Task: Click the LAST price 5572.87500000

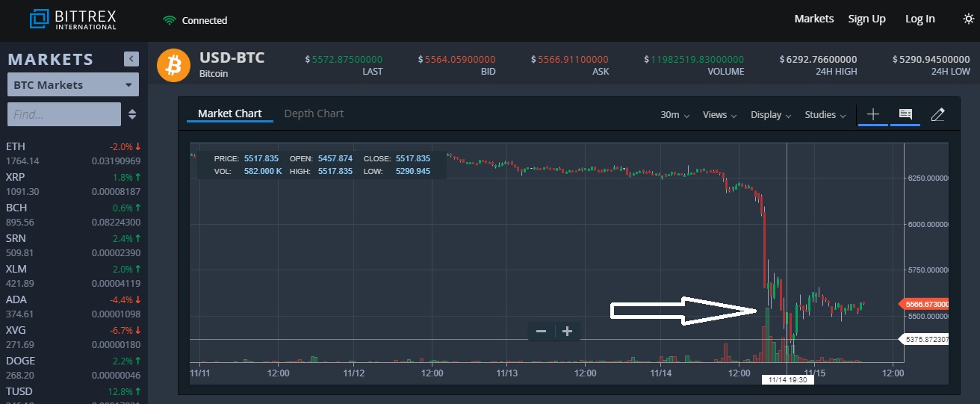Action: click(344, 59)
